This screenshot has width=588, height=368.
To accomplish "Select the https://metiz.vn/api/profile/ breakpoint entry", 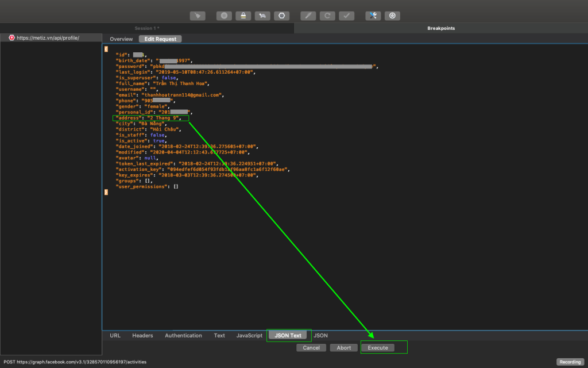I will point(51,37).
